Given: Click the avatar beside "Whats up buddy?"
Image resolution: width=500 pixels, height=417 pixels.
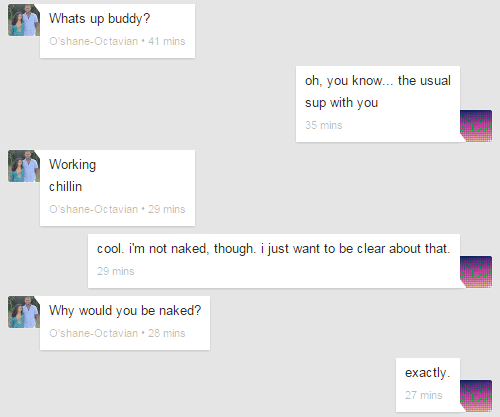Looking at the screenshot, I should [x=24, y=20].
